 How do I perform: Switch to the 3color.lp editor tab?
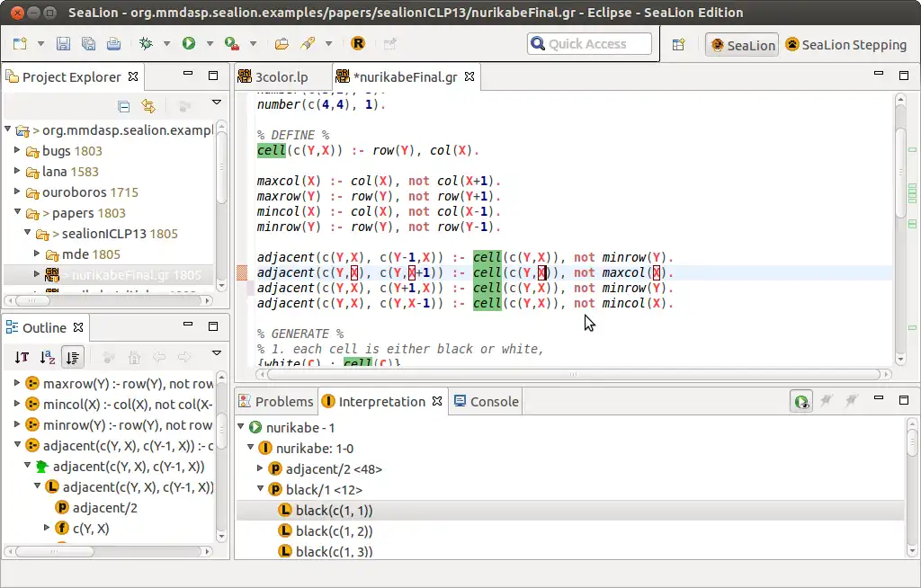[281, 77]
